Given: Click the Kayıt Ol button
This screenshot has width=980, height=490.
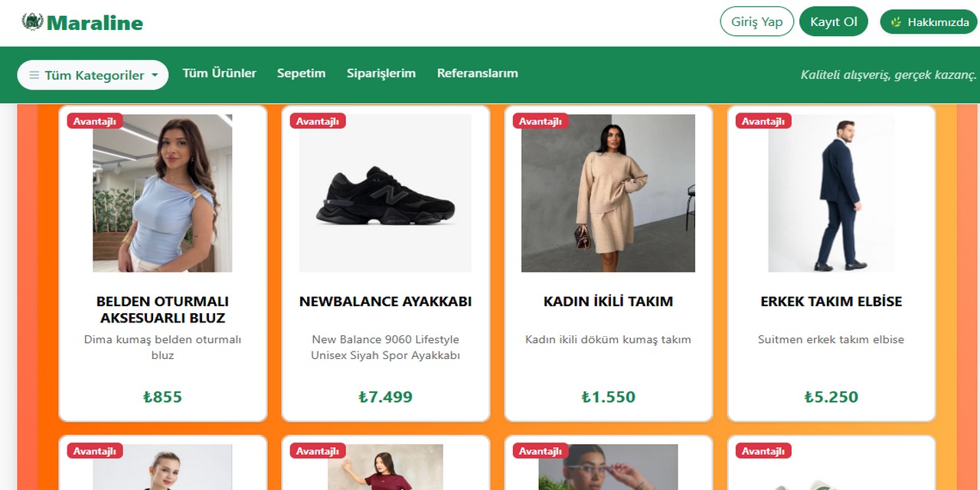Looking at the screenshot, I should coord(834,21).
